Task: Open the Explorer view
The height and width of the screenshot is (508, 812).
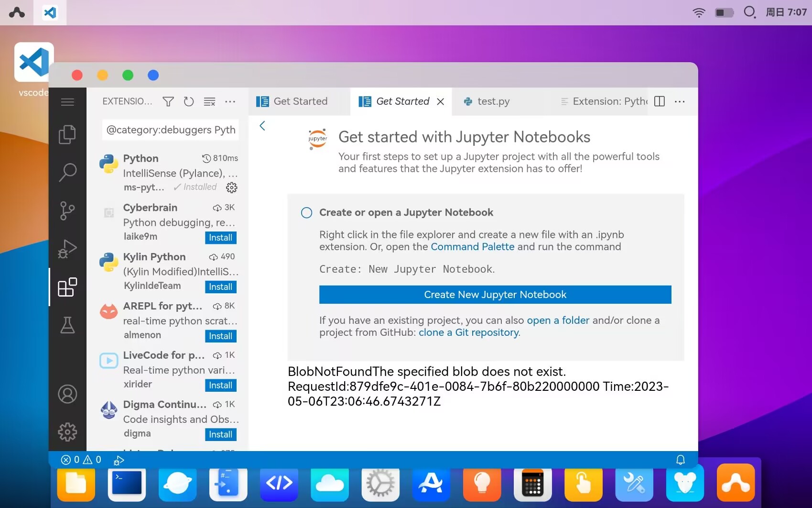Action: point(67,134)
